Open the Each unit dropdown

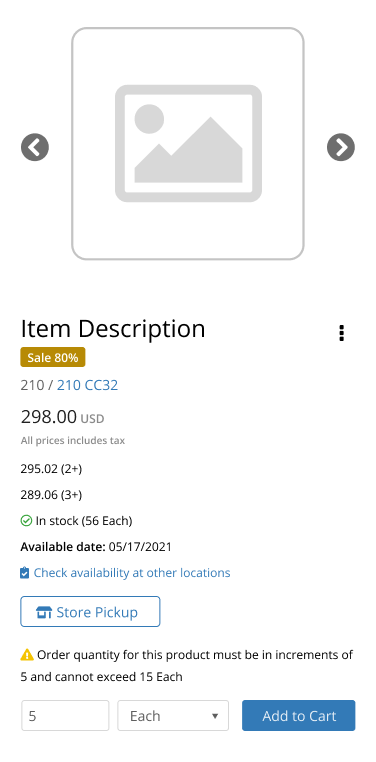click(x=173, y=716)
